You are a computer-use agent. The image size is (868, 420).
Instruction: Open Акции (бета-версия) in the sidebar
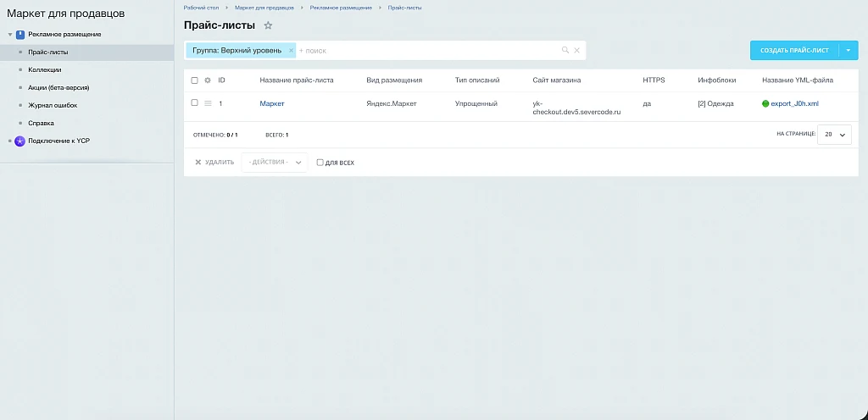[58, 88]
